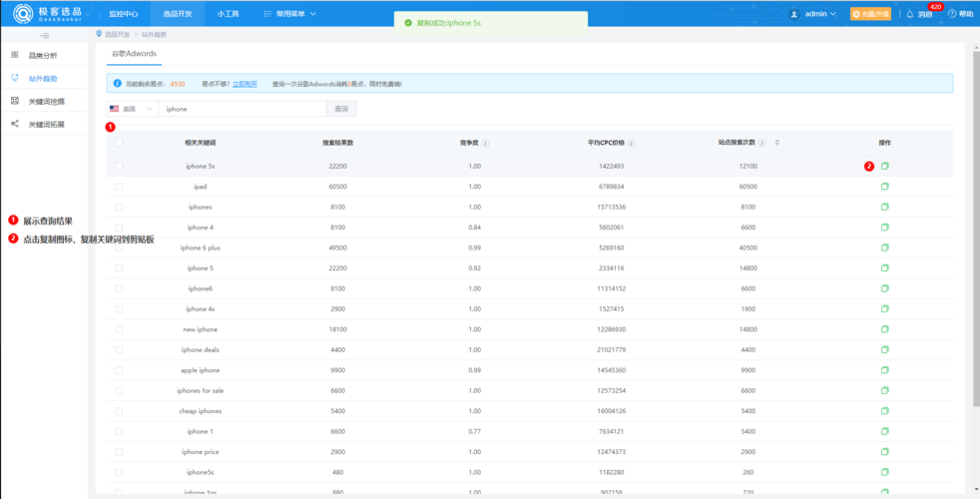Copy keyword in the iphones row
The width and height of the screenshot is (980, 499).
pyautogui.click(x=884, y=207)
